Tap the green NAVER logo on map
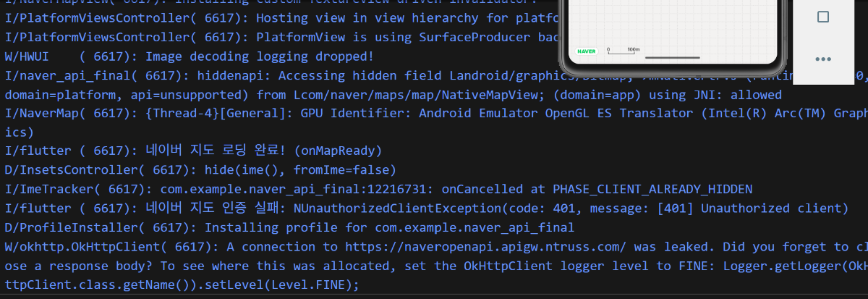 pos(587,51)
